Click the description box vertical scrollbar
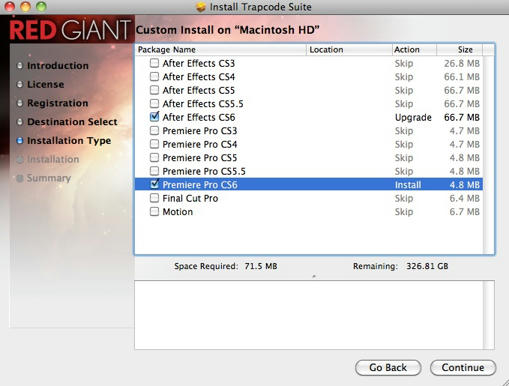This screenshot has height=386, width=509. click(489, 315)
